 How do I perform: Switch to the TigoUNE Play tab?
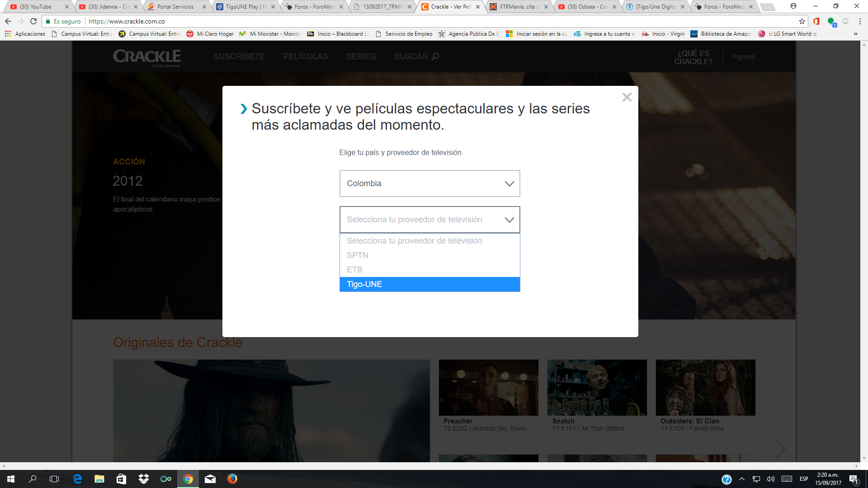pos(244,7)
